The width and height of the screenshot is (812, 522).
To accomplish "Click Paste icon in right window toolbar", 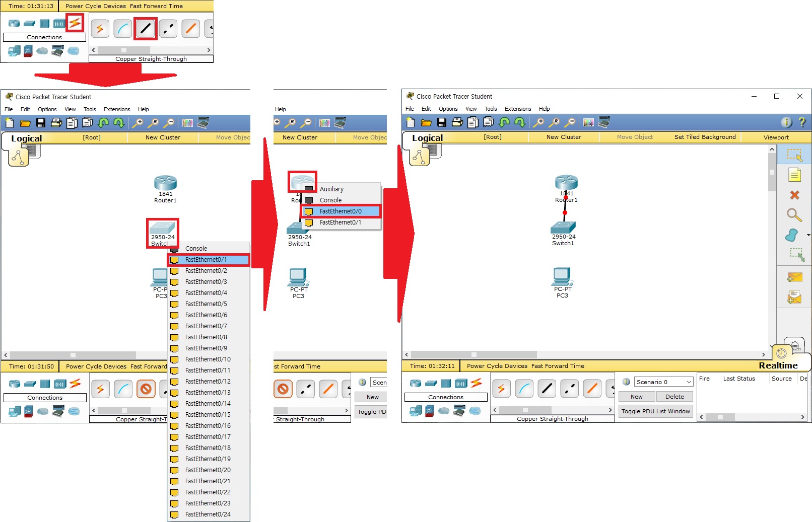I will click(x=489, y=122).
